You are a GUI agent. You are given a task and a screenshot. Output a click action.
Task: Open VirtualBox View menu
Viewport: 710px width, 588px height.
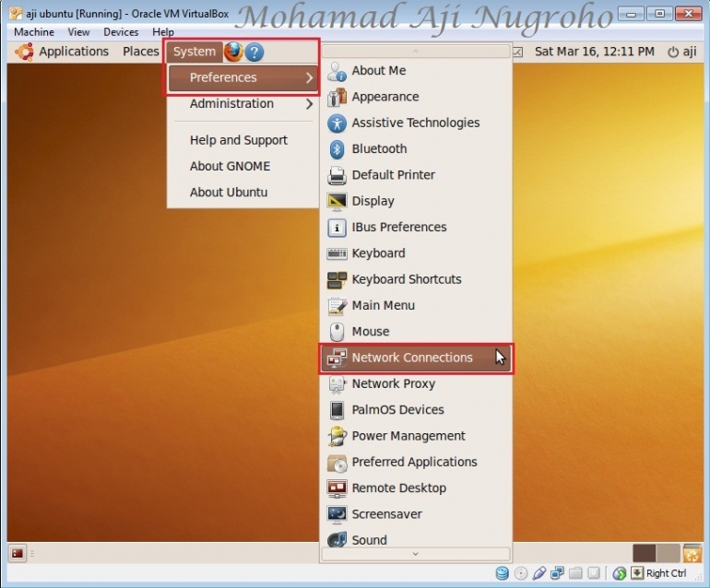(78, 32)
